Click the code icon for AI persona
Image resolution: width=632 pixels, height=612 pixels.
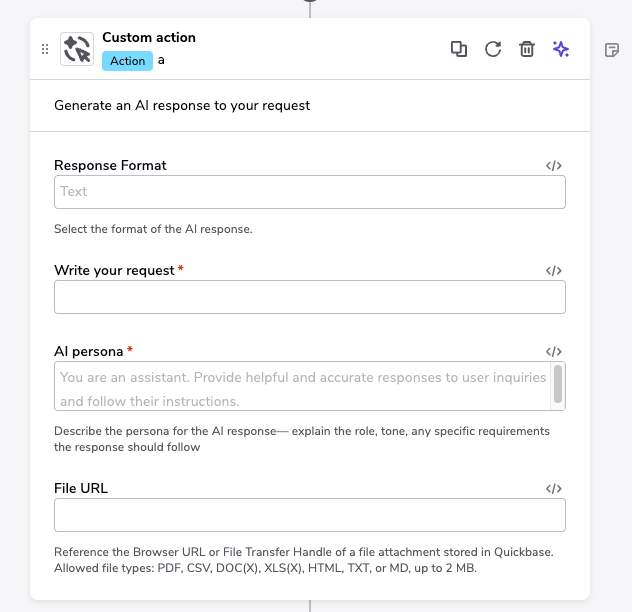pyautogui.click(x=554, y=352)
